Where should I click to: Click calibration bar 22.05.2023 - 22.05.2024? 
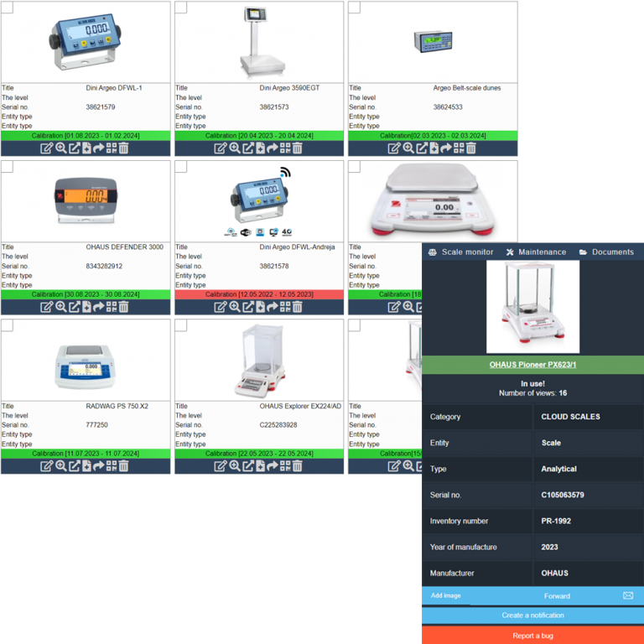(x=259, y=454)
